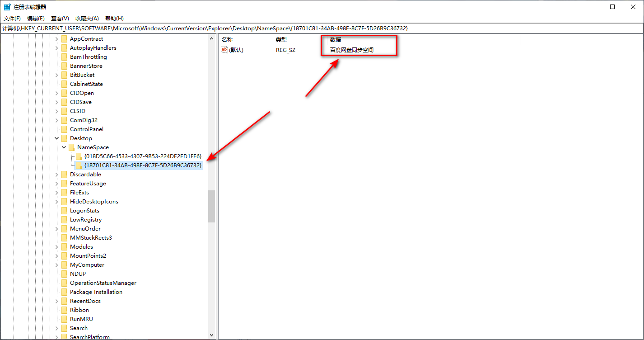Open the 文件(F) menu

click(12, 19)
